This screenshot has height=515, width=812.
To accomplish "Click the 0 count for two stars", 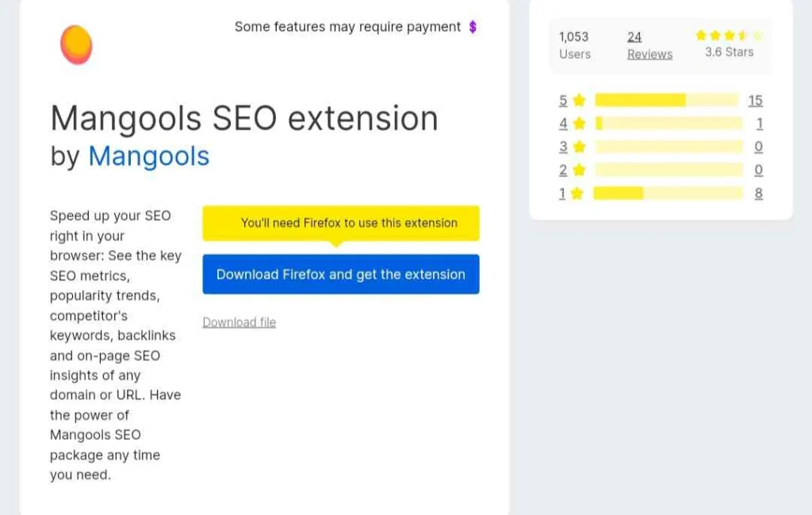I will pyautogui.click(x=759, y=170).
